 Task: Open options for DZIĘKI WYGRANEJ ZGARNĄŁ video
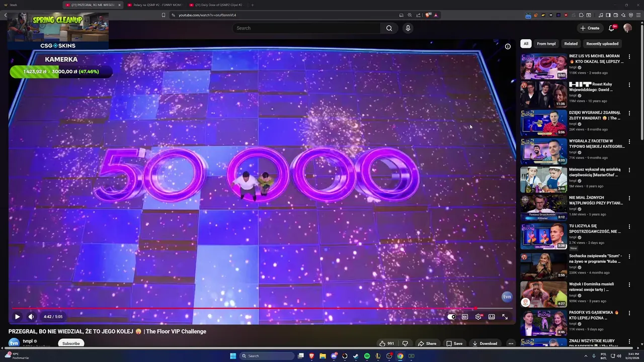[629, 114]
